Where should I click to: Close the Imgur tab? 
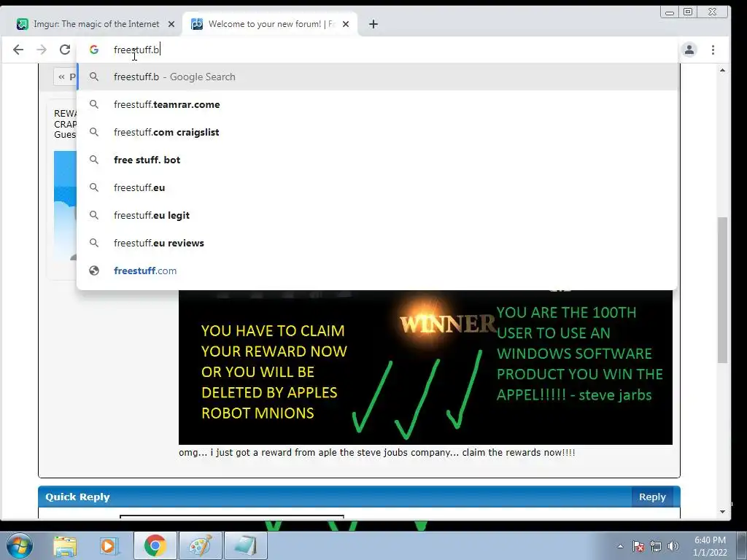(171, 24)
